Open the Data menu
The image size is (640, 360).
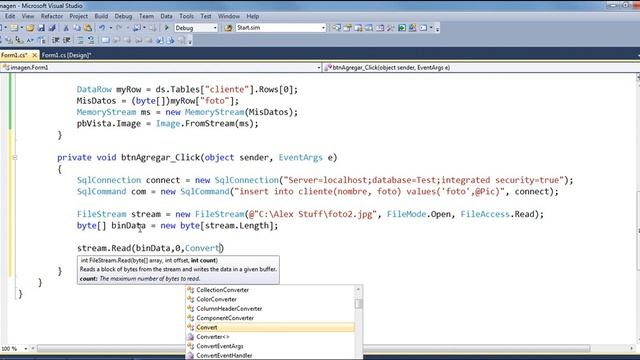[x=166, y=16]
